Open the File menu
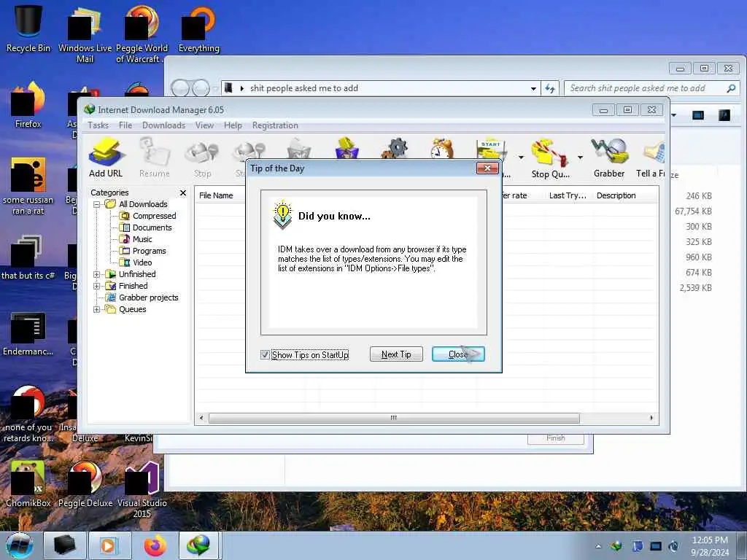The width and height of the screenshot is (747, 560). (x=125, y=125)
